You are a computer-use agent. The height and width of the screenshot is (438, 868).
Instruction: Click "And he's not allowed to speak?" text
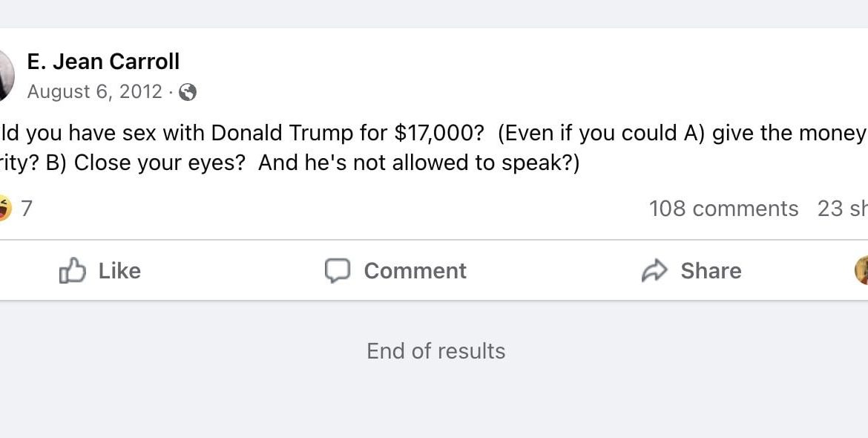pyautogui.click(x=418, y=163)
